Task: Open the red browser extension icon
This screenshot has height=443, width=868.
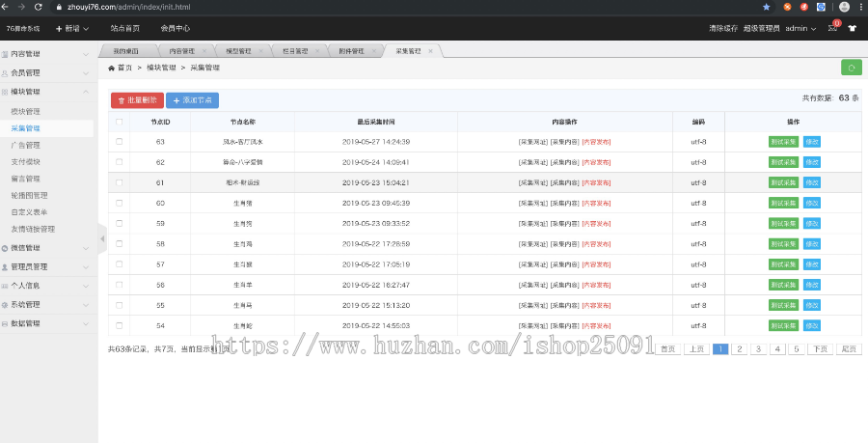Action: 803,7
